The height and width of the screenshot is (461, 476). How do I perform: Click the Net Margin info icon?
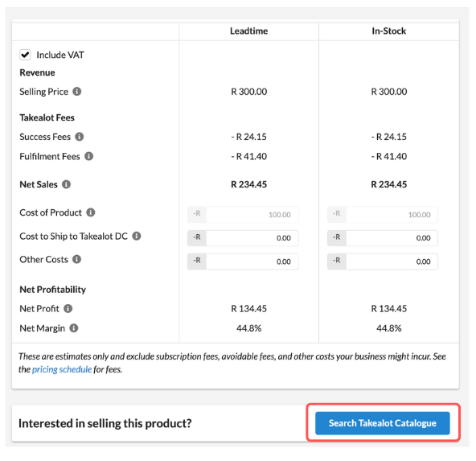coord(74,328)
